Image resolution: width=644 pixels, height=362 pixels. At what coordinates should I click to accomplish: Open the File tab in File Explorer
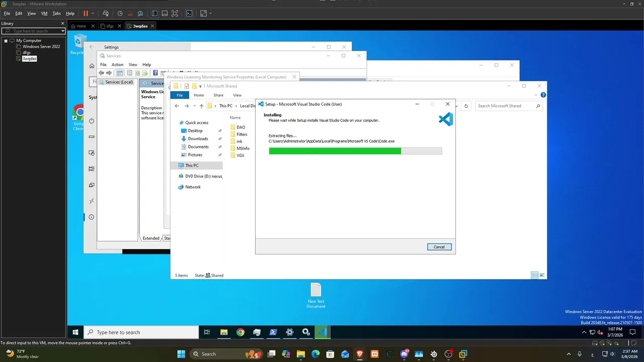180,95
